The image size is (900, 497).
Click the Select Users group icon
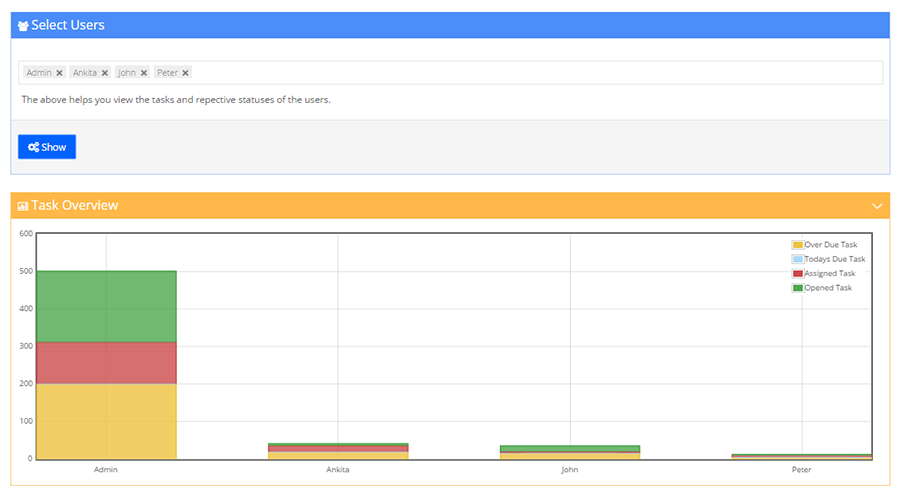23,26
